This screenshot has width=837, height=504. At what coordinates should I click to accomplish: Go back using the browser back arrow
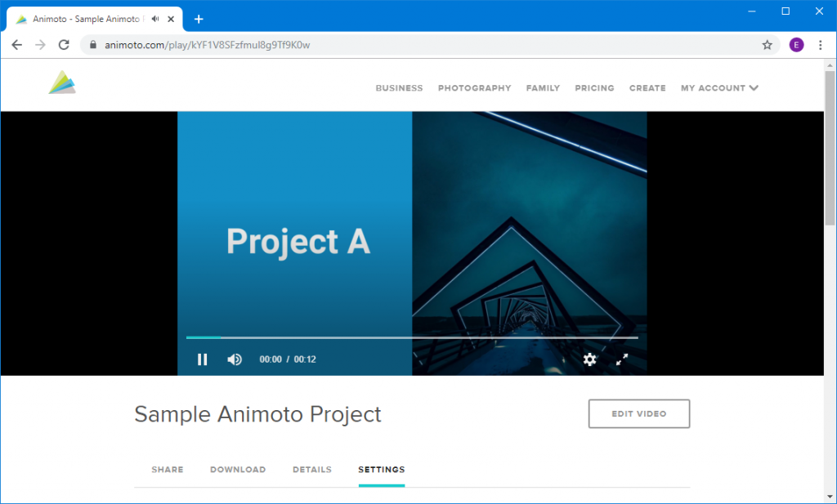pos(16,45)
